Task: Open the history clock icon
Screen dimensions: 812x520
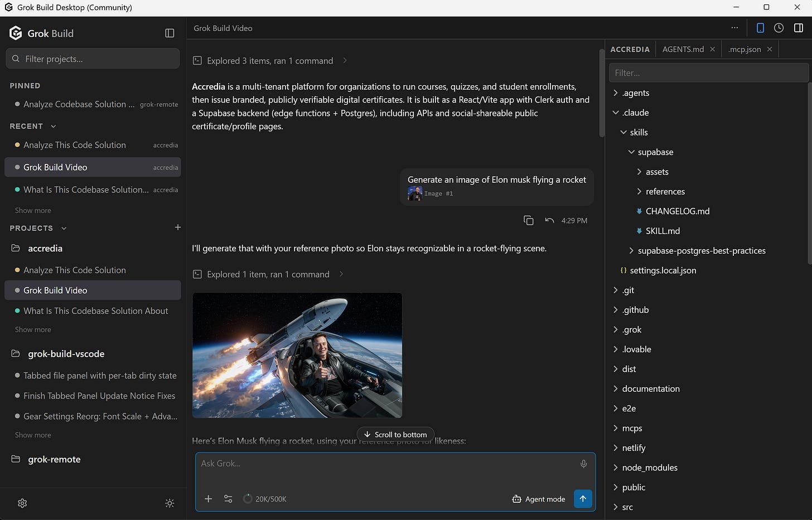Action: (x=779, y=28)
